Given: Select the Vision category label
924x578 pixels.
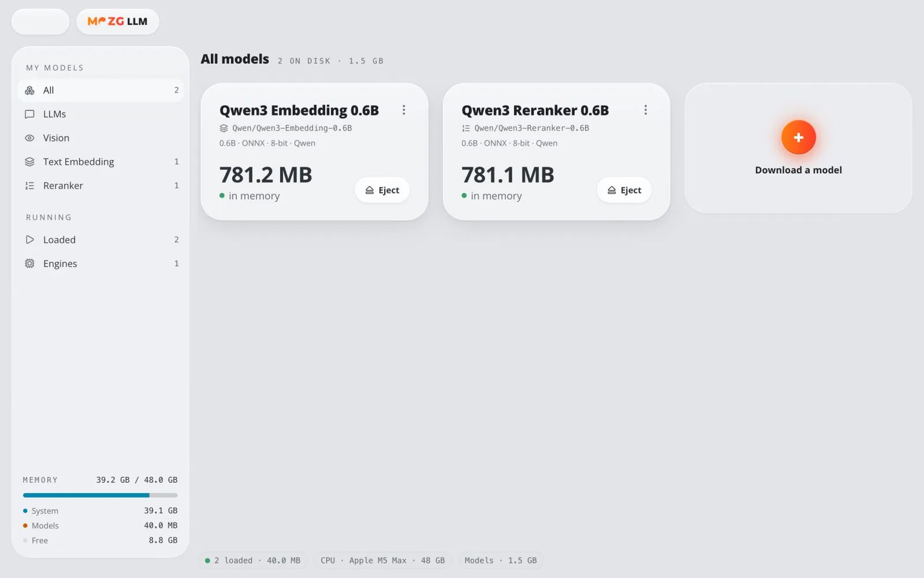Looking at the screenshot, I should click(56, 138).
